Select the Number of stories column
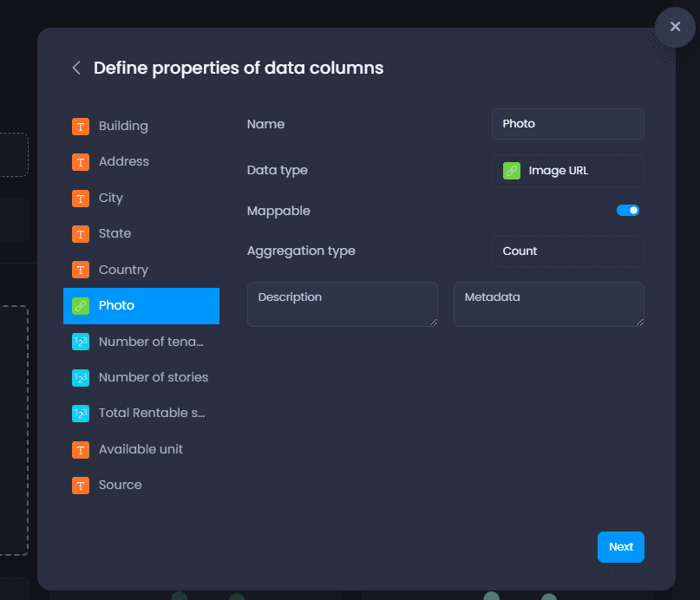Screen dimensions: 700x600 point(141,378)
